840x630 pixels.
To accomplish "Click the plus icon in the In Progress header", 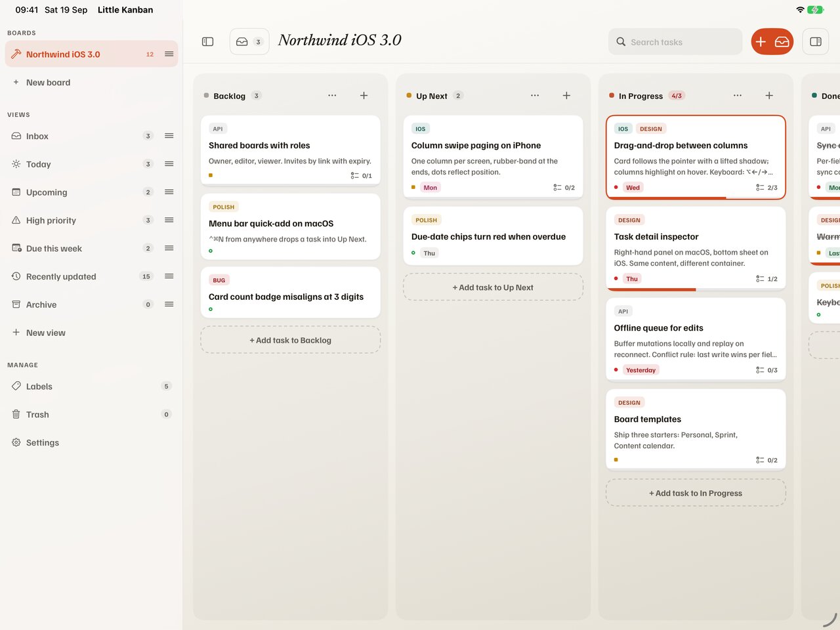I will [x=769, y=95].
